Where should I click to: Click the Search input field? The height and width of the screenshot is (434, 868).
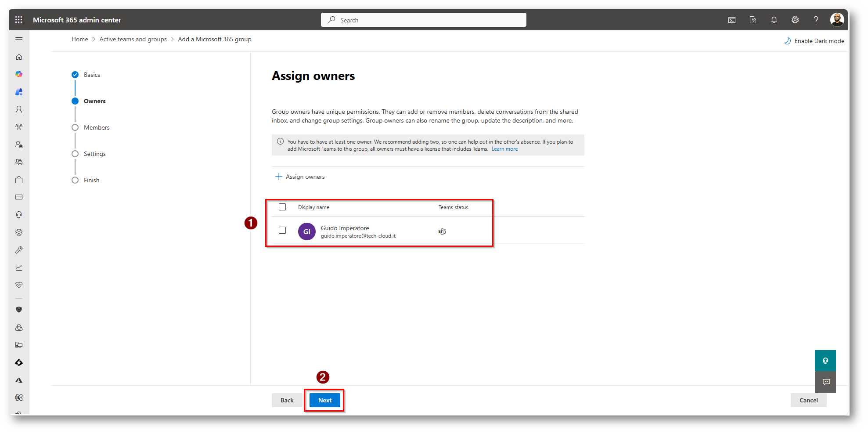point(423,20)
